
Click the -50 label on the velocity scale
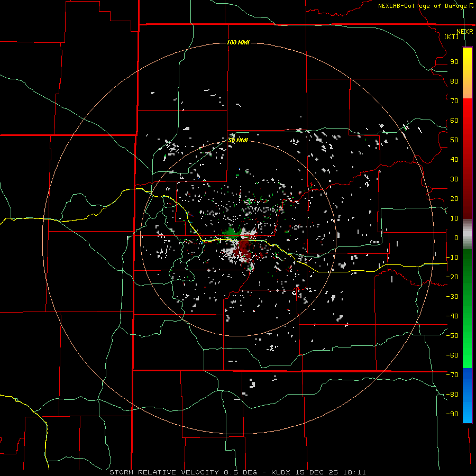coord(452,336)
